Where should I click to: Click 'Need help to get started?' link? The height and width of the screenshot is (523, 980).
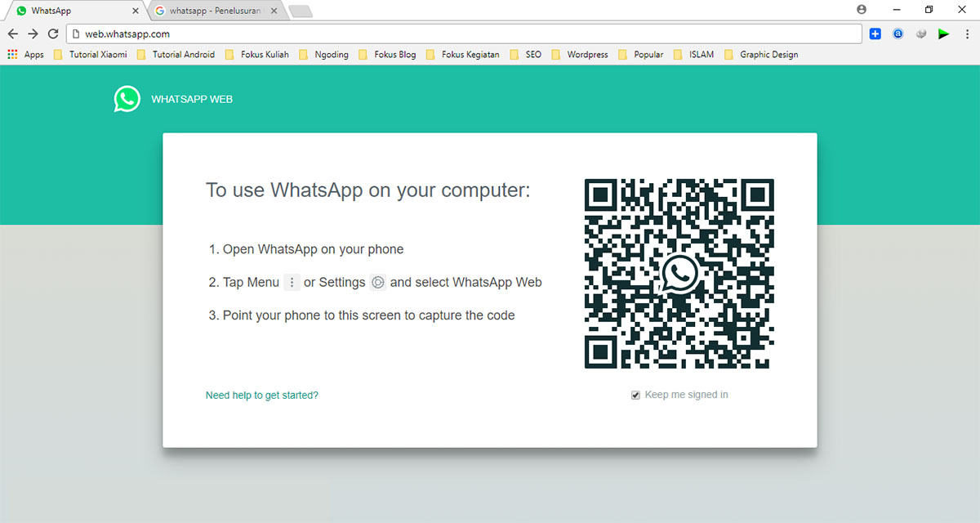[x=261, y=395]
